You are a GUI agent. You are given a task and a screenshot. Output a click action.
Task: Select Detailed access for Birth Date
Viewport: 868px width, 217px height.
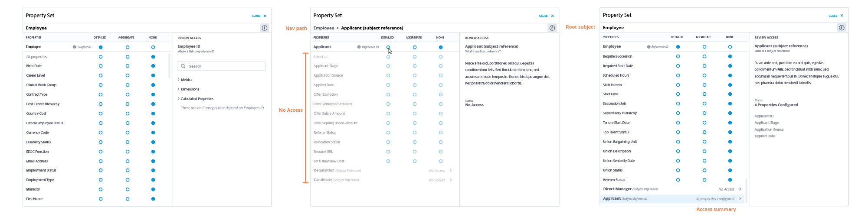pos(101,66)
